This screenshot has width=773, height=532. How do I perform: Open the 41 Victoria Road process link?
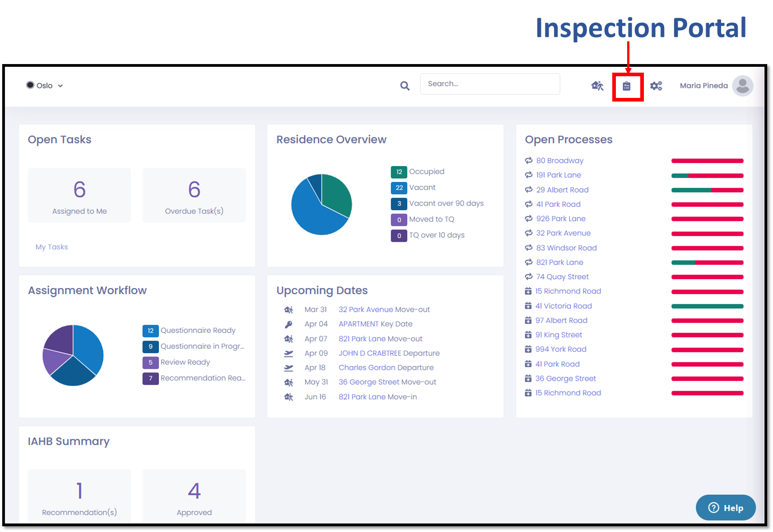[x=563, y=305]
